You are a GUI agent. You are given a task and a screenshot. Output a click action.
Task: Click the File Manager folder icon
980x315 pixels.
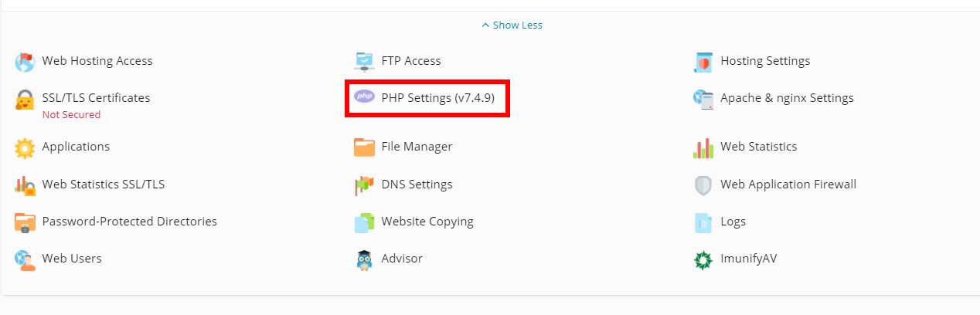point(364,147)
